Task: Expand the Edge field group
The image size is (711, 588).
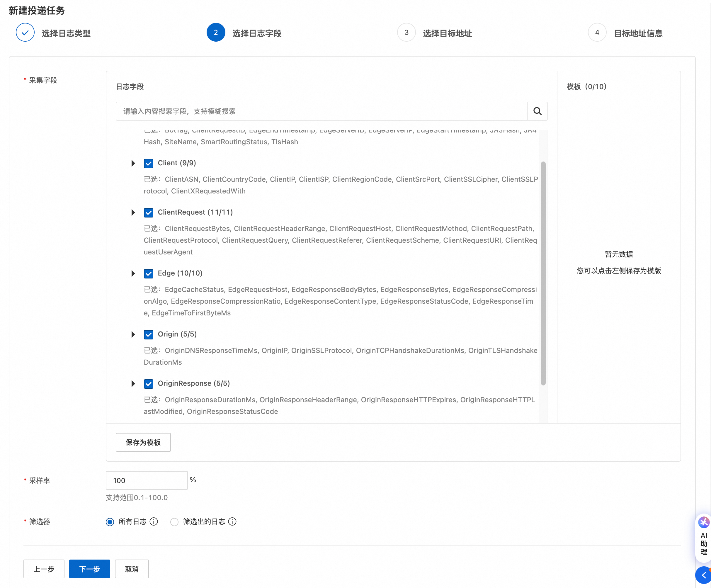Action: click(133, 273)
